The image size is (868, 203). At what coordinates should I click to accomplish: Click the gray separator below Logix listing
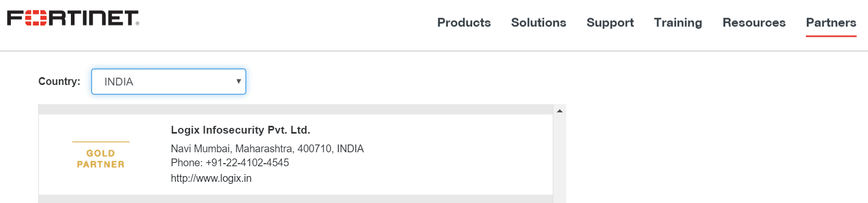pos(296,199)
